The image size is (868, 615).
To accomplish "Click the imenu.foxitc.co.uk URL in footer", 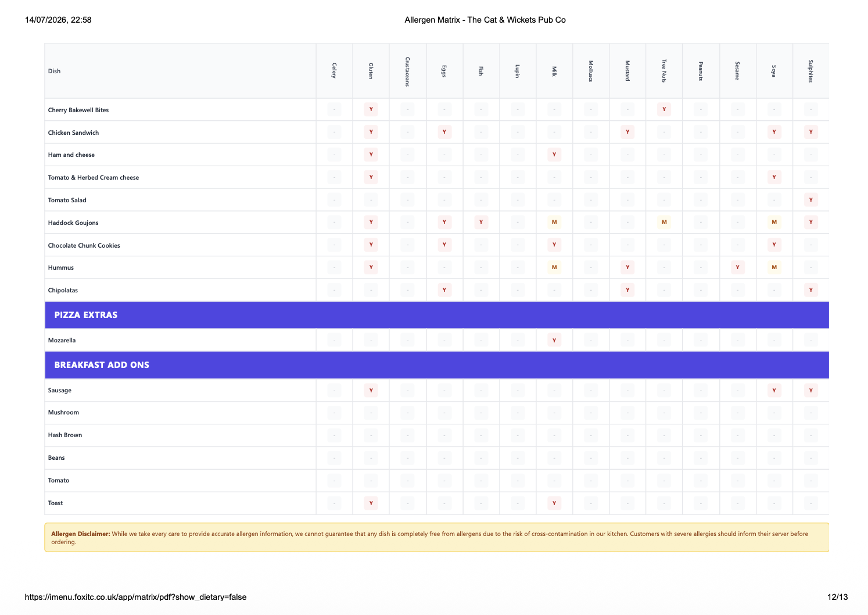I will click(135, 597).
